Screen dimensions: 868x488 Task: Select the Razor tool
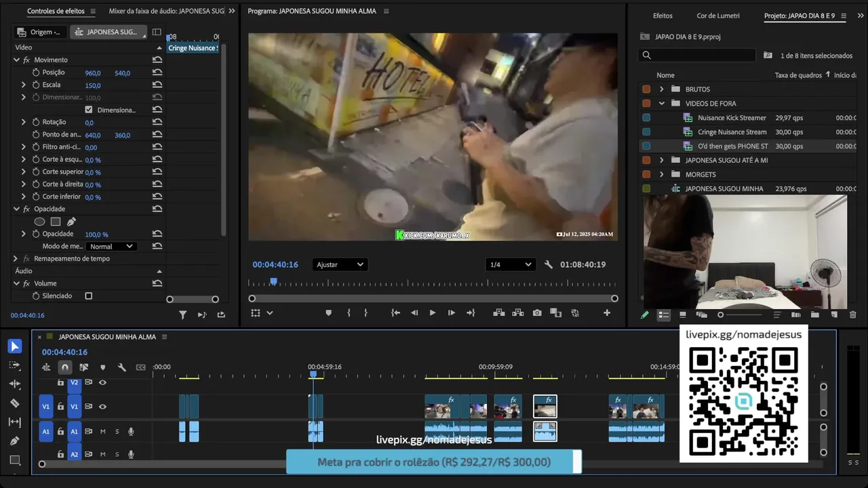pos(15,403)
